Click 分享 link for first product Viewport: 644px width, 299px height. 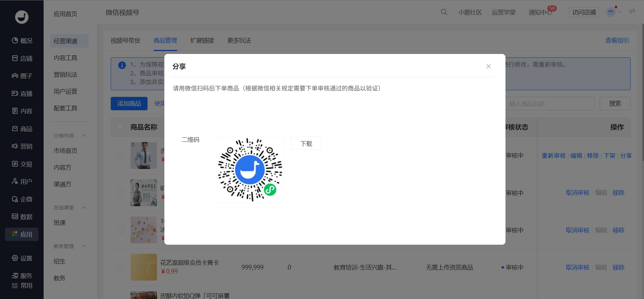coord(626,156)
